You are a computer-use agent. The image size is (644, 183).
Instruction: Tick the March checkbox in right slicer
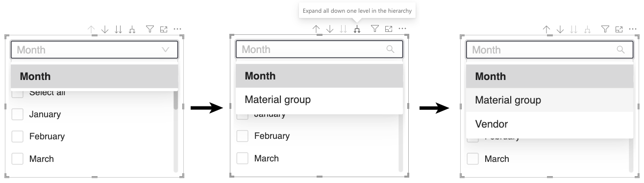point(473,158)
